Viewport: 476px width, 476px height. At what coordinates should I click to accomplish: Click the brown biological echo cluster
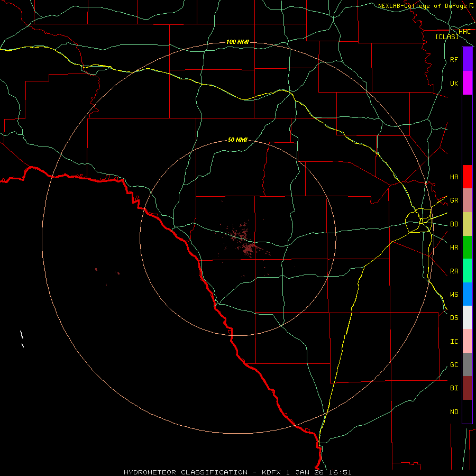click(244, 240)
